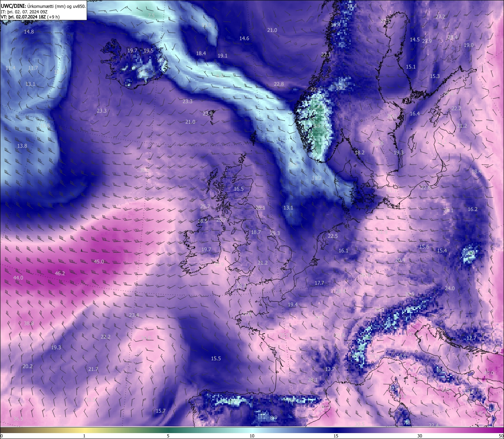Click the 'IT: þri. 02. 07. 2024 09Z' line
Image resolution: width=504 pixels, height=439 pixels.
point(24,11)
